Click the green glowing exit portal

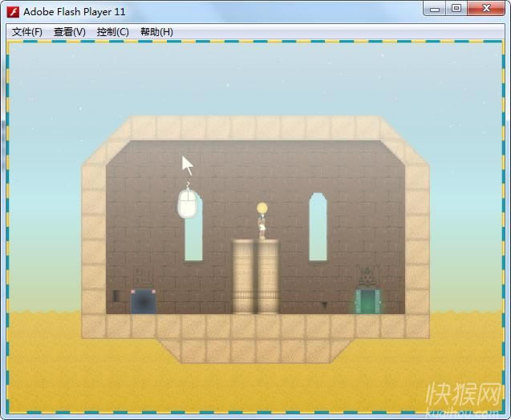tap(368, 301)
